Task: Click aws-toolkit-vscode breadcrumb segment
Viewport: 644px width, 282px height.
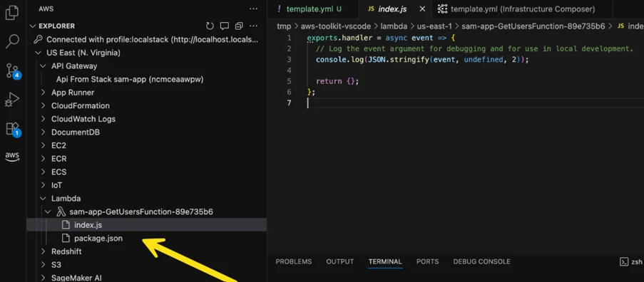Action: click(x=336, y=26)
